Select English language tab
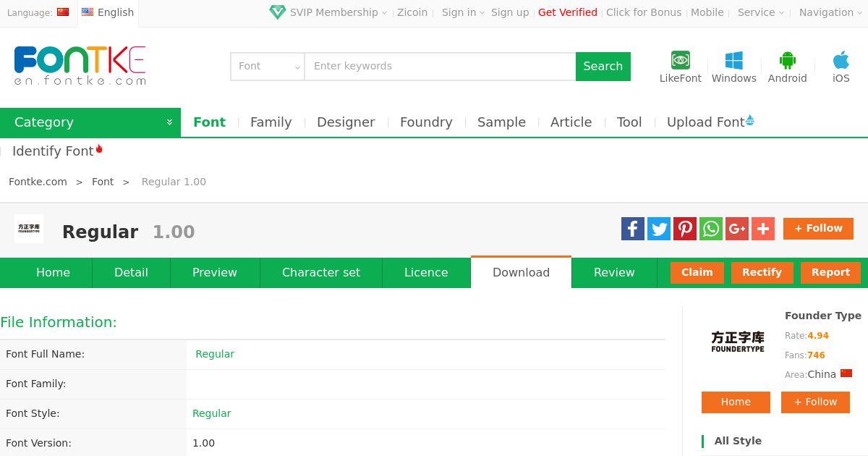This screenshot has width=868, height=456. (x=108, y=12)
